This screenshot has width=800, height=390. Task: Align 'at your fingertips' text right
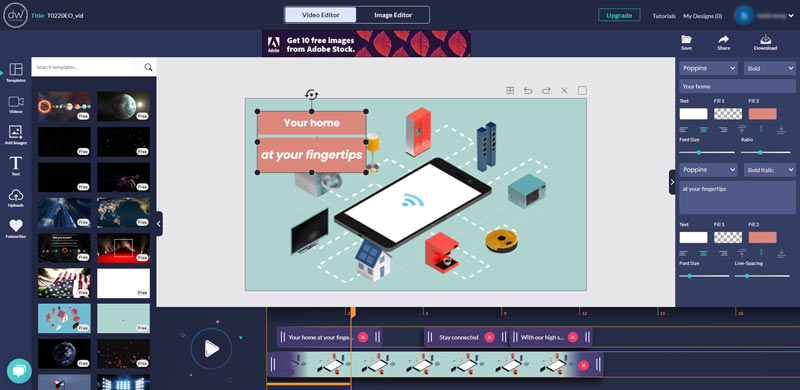(x=722, y=253)
